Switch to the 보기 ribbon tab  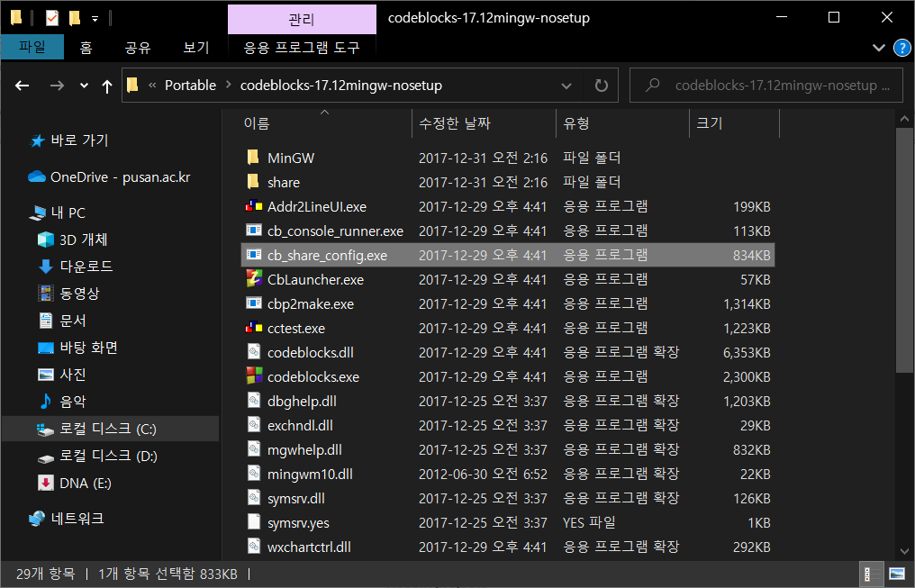coord(196,47)
